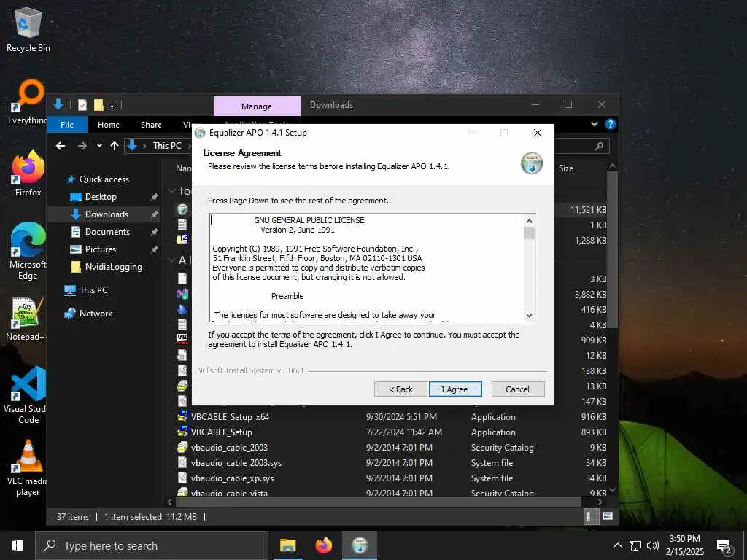Viewport: 747px width, 560px height.
Task: Open Pictures in navigation pane
Action: [100, 249]
